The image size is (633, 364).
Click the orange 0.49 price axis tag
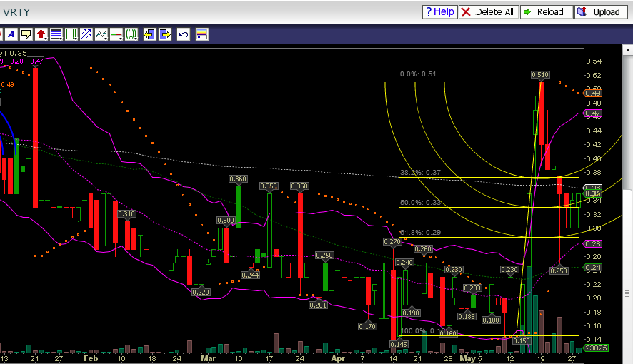tap(593, 93)
